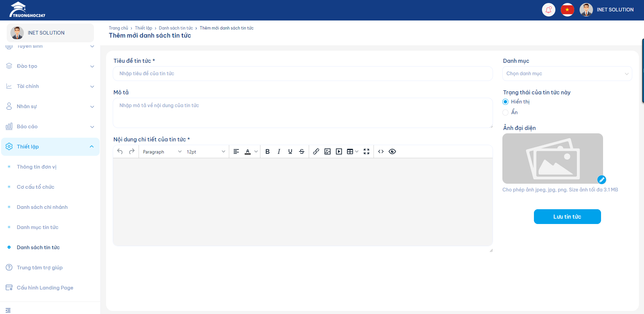Click the undo arrow in editor toolbar
This screenshot has height=314, width=644.
[x=120, y=151]
